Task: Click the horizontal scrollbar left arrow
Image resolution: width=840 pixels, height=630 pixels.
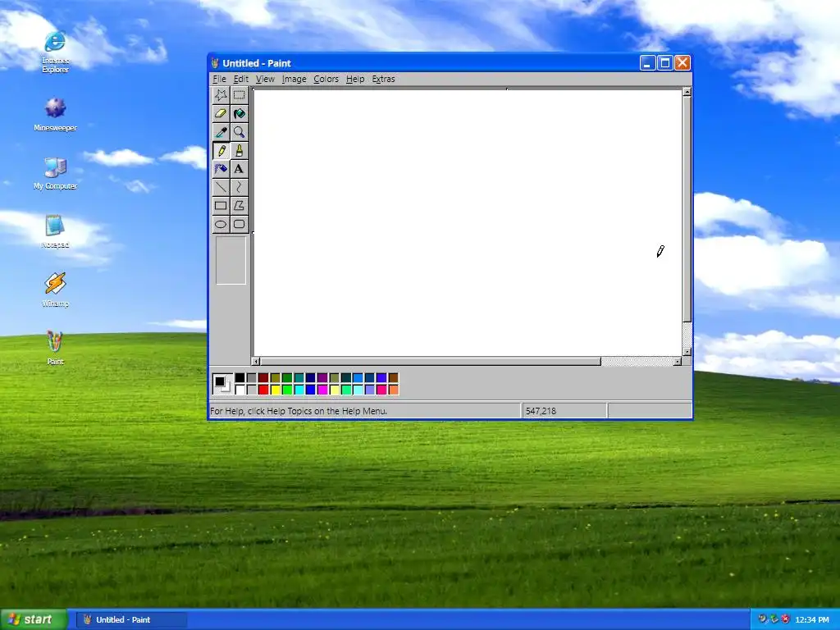Action: [256, 362]
